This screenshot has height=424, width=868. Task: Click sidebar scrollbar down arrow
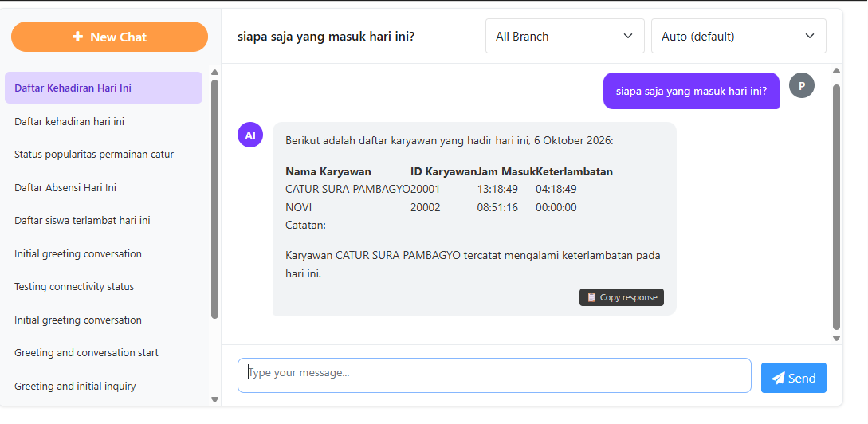[x=214, y=399]
